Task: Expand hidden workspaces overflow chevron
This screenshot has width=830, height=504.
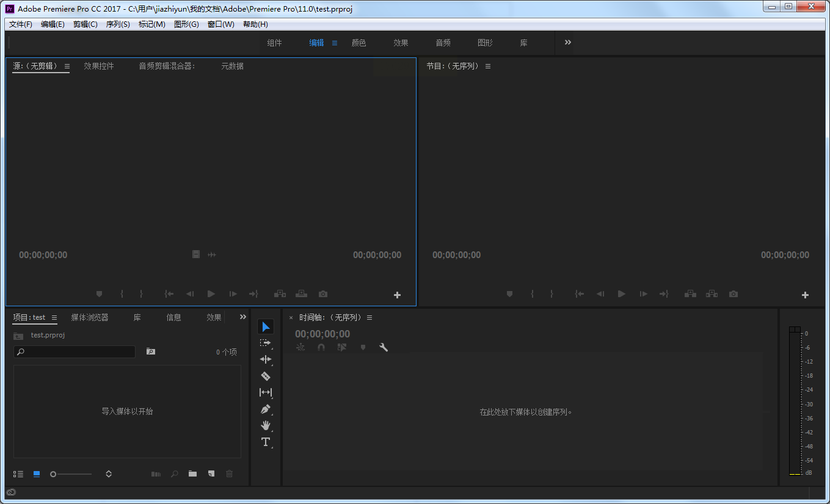Action: [568, 42]
